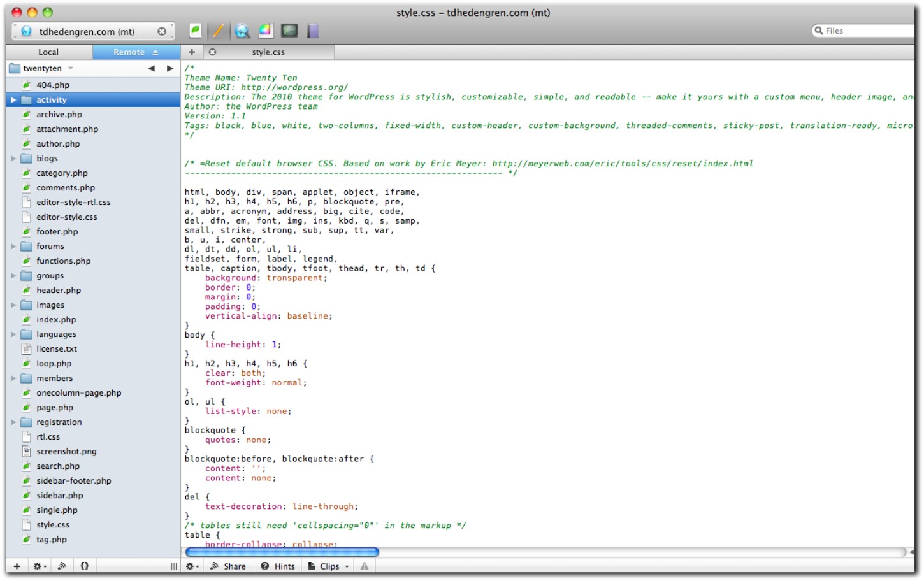Expand the languages folder
Screen dimensions: 924x581
point(13,334)
